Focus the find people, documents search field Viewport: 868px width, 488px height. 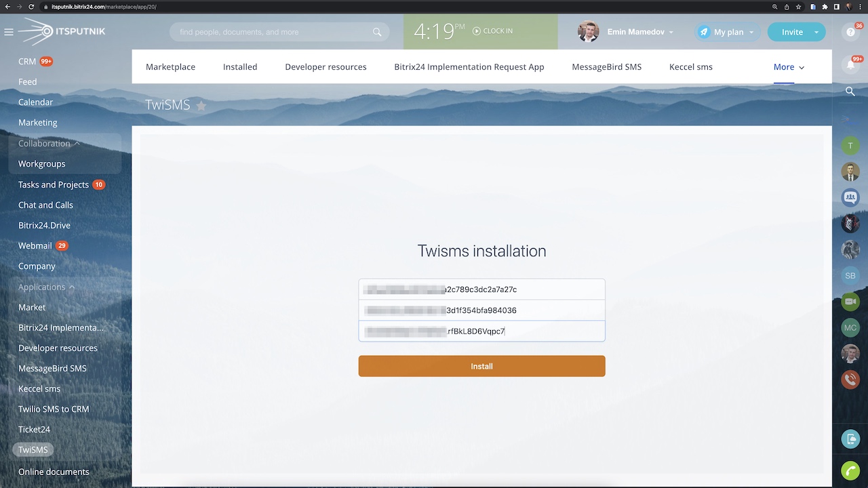[279, 32]
